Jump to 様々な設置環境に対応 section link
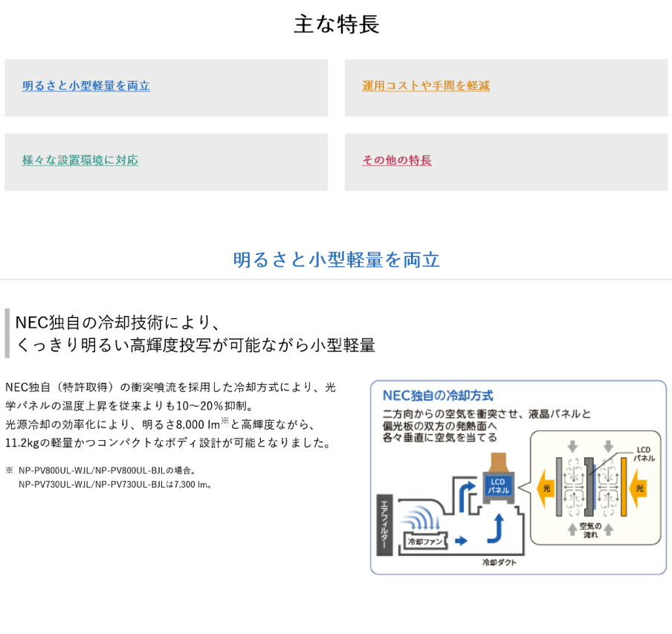Image resolution: width=672 pixels, height=634 pixels. 80,161
